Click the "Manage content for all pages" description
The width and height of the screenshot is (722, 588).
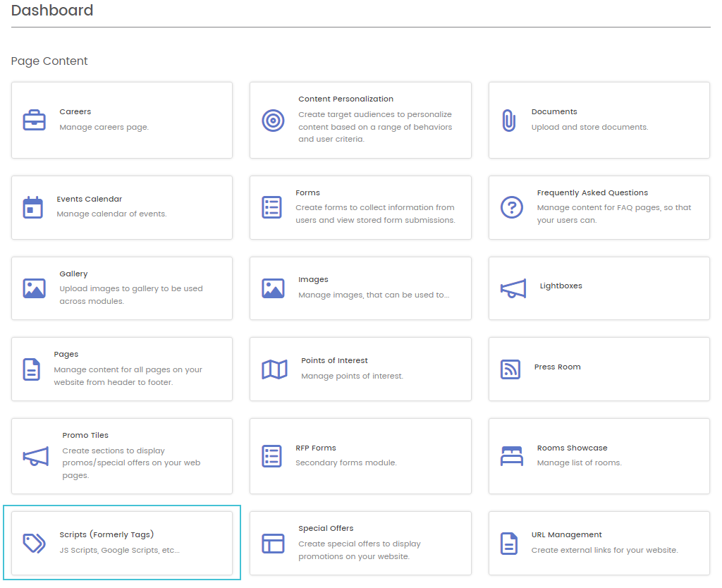[x=128, y=376]
